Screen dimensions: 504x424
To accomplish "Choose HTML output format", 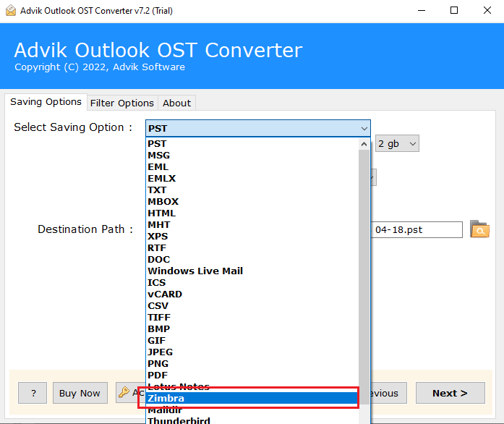I will coord(252,213).
